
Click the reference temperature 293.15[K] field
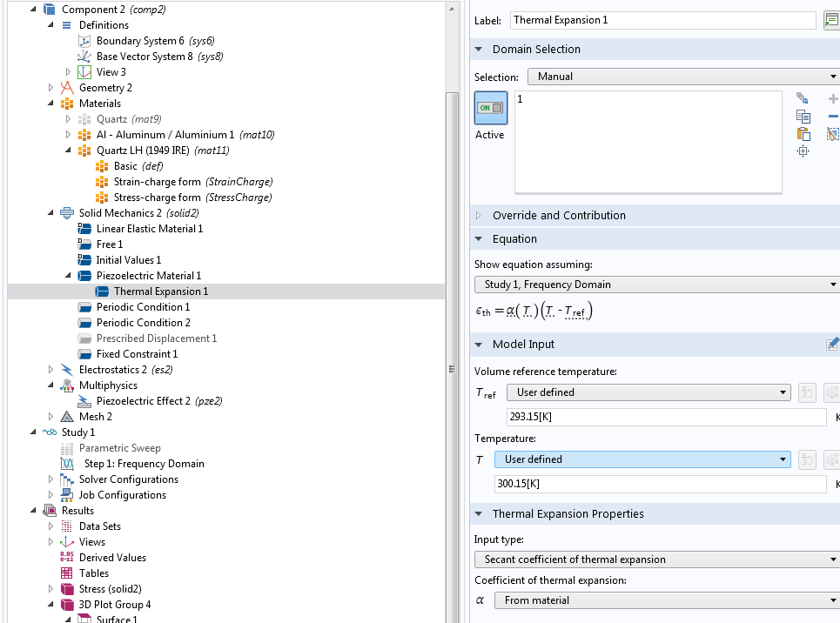666,416
